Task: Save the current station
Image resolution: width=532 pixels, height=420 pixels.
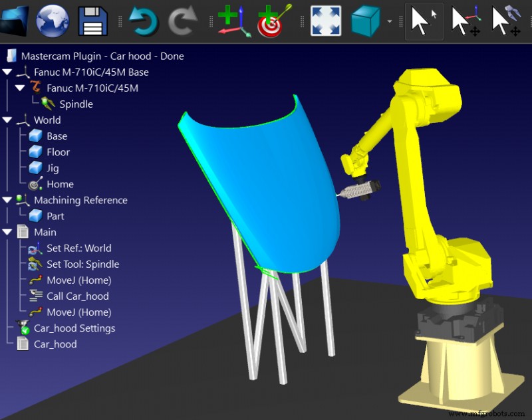Action: [92, 21]
